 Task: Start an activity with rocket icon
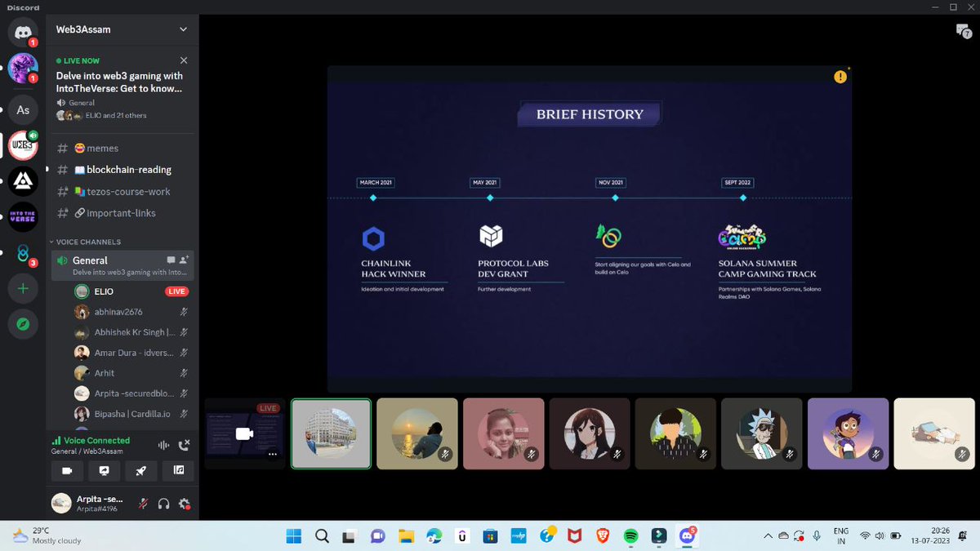[x=141, y=470]
